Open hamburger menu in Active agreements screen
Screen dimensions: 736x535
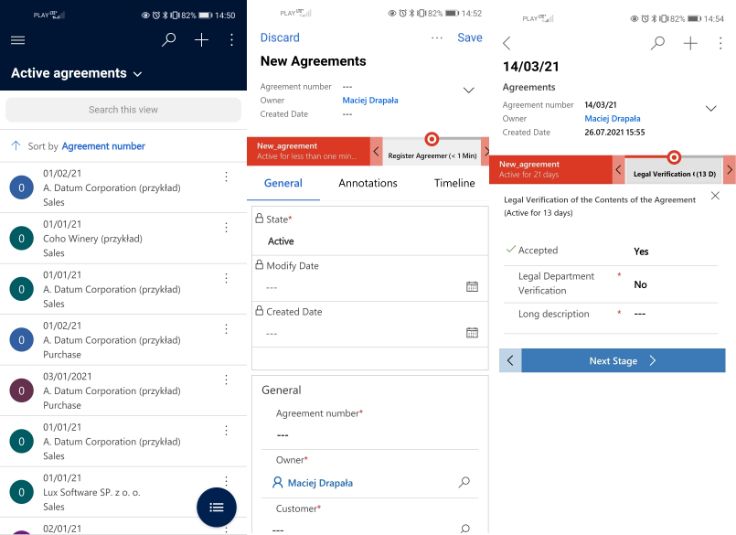tap(18, 40)
